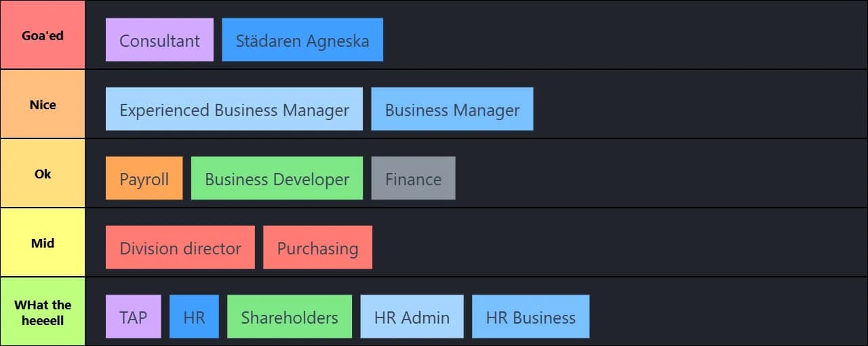
Task: Select the green Shareholders tile
Action: pyautogui.click(x=290, y=317)
